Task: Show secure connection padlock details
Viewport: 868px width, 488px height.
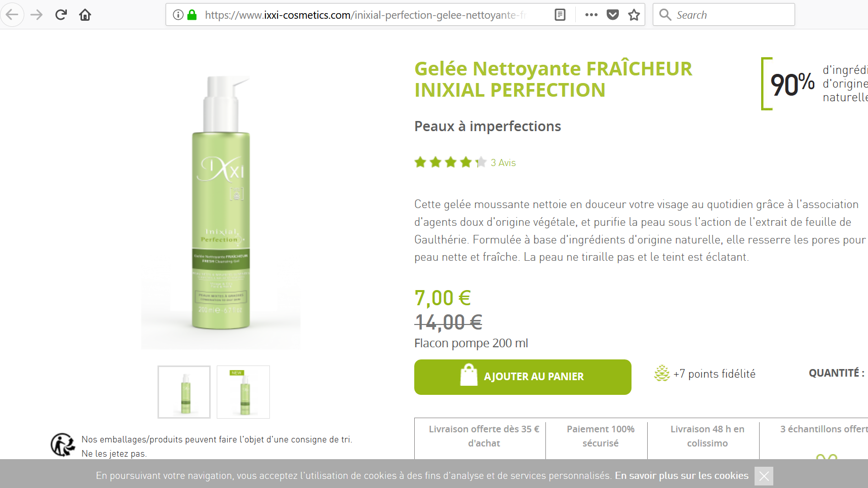Action: coord(192,15)
